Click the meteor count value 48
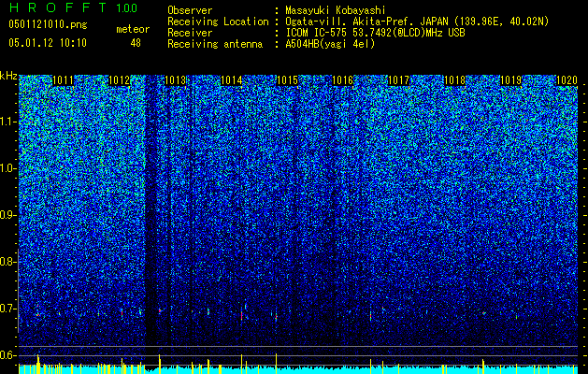 point(136,43)
